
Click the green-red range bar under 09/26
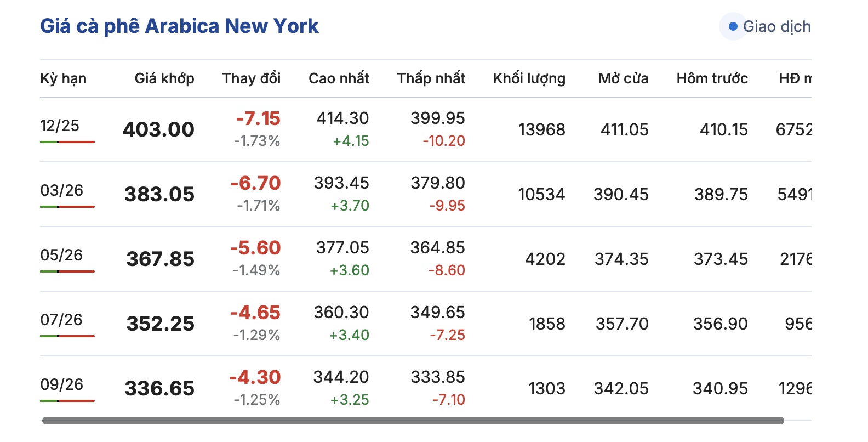[x=67, y=401]
